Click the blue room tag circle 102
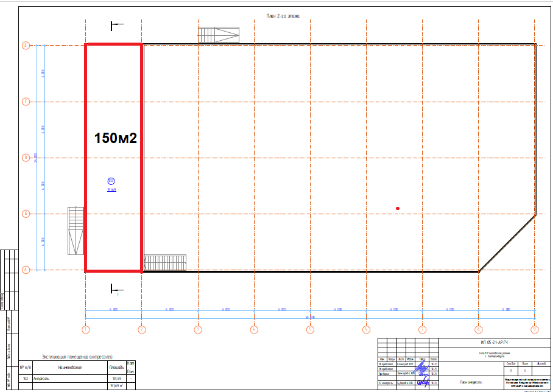 [x=111, y=181]
